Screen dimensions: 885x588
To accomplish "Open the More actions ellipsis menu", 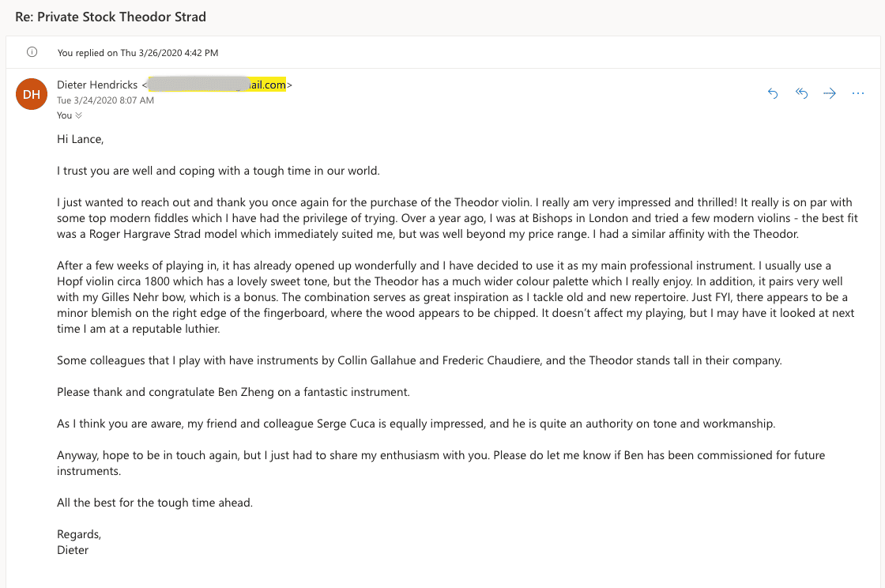I will [858, 93].
